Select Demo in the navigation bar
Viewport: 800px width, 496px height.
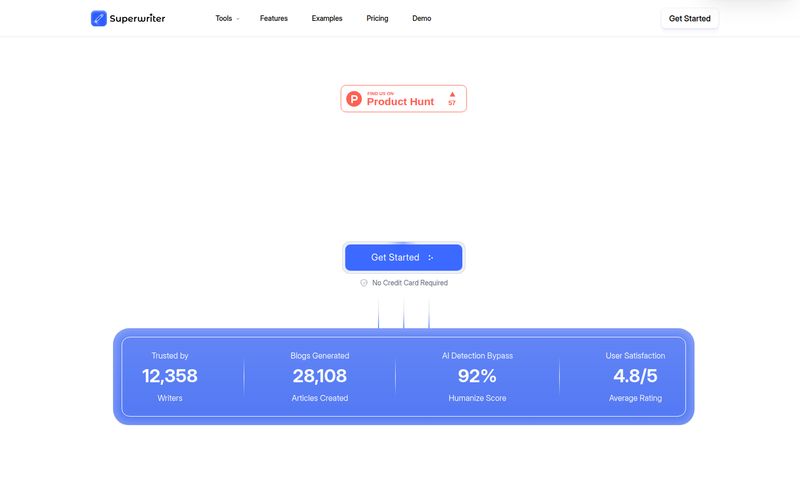pyautogui.click(x=421, y=18)
